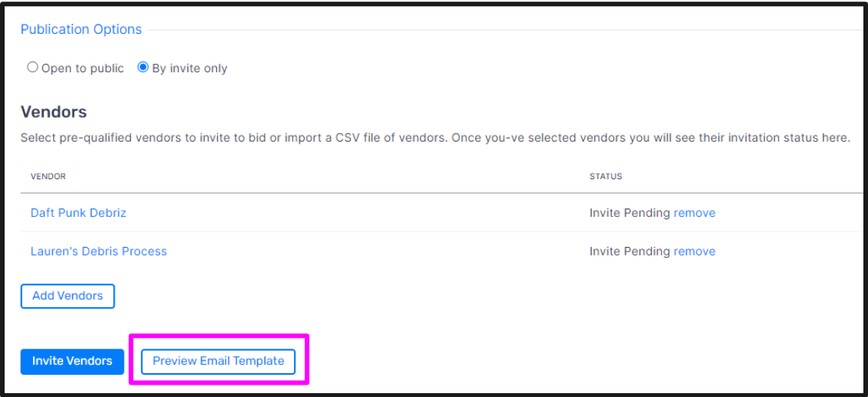Click the Vendors section heading

54,112
